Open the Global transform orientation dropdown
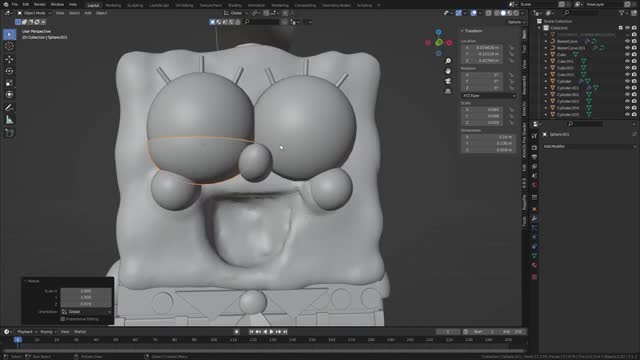Image resolution: width=640 pixels, height=360 pixels. click(236, 13)
